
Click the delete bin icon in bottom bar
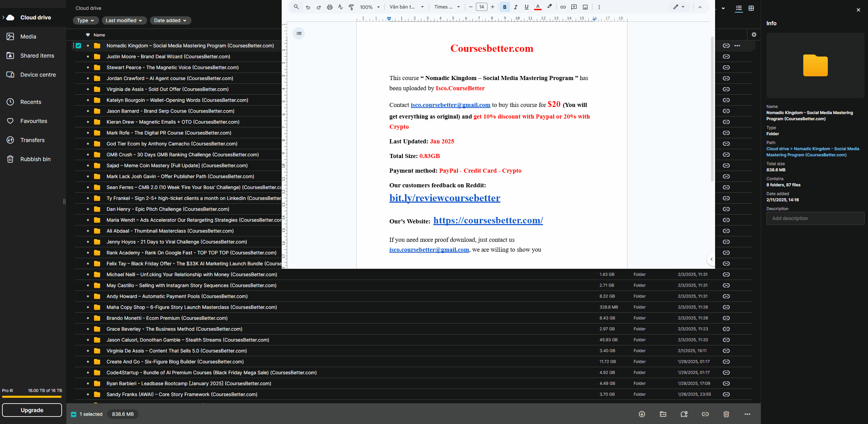point(726,414)
